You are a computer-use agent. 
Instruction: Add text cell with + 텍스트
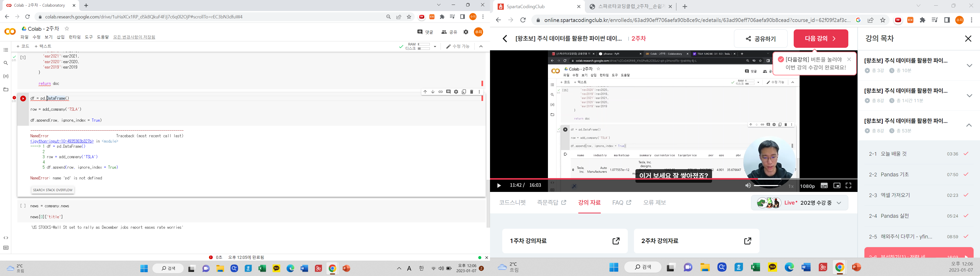coord(43,47)
